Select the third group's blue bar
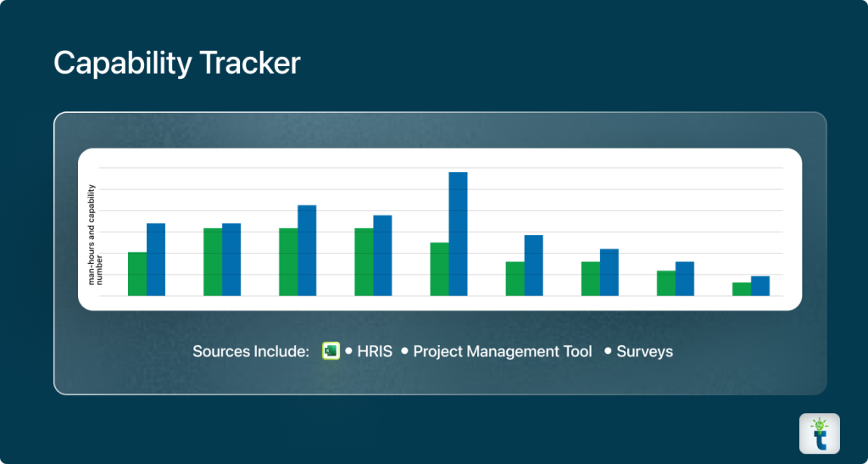The height and width of the screenshot is (464, 868). [x=307, y=250]
